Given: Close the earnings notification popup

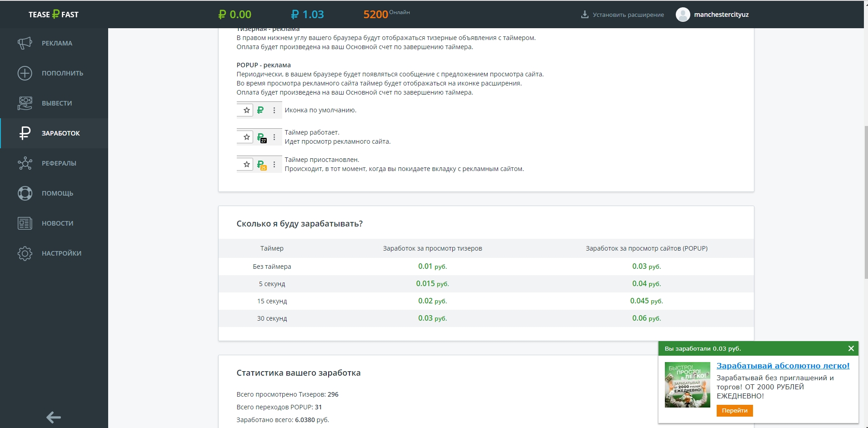Looking at the screenshot, I should tap(851, 348).
